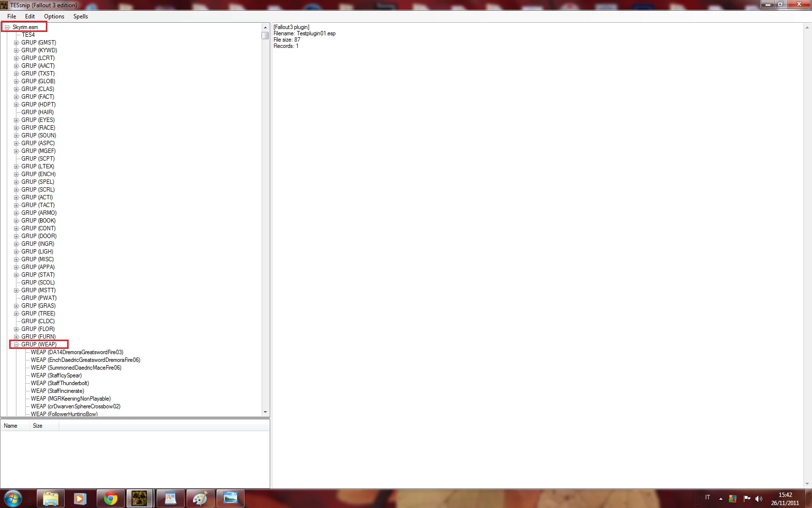Viewport: 812px width, 508px height.
Task: Click the Filename: Testplugin01.esp text
Action: tap(304, 33)
